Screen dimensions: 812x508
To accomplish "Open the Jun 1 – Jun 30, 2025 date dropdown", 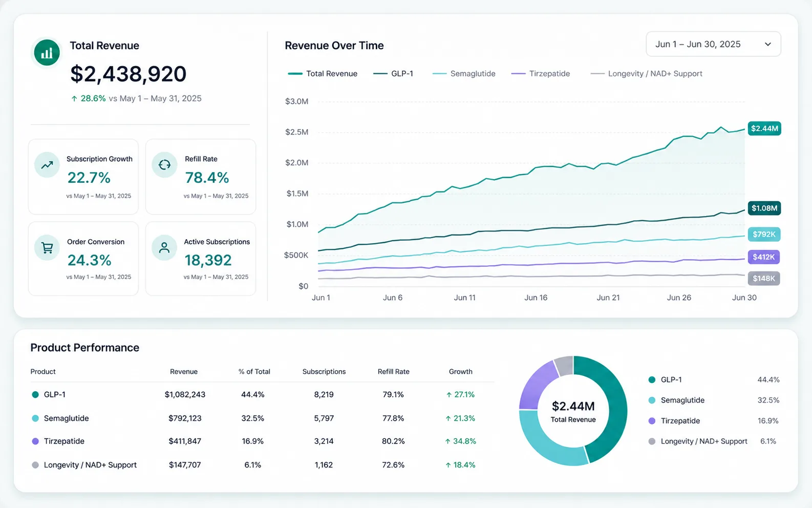I will [713, 44].
